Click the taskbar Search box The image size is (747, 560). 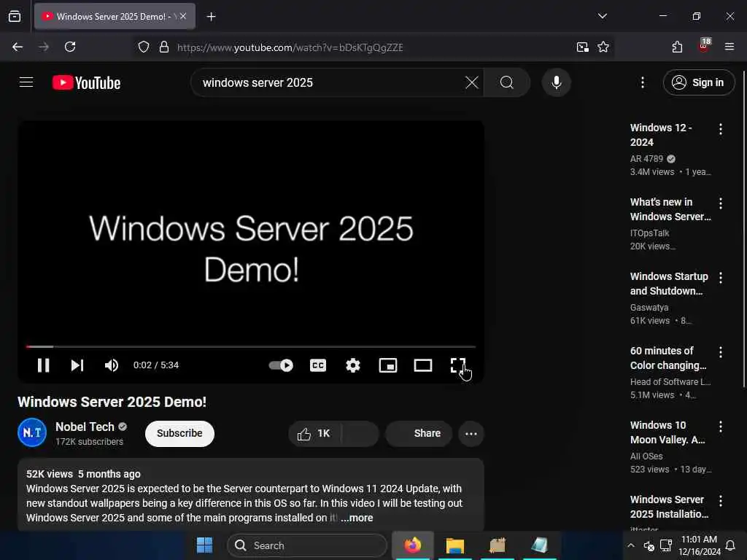click(307, 545)
